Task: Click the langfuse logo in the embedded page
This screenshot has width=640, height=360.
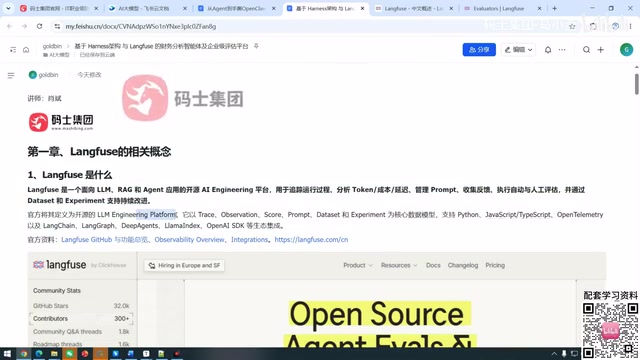Action: point(60,265)
